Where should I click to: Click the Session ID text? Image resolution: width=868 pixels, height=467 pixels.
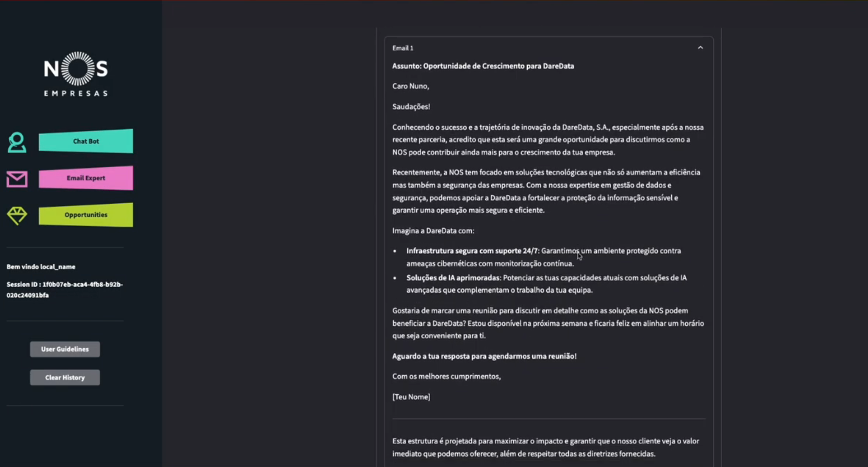point(65,289)
